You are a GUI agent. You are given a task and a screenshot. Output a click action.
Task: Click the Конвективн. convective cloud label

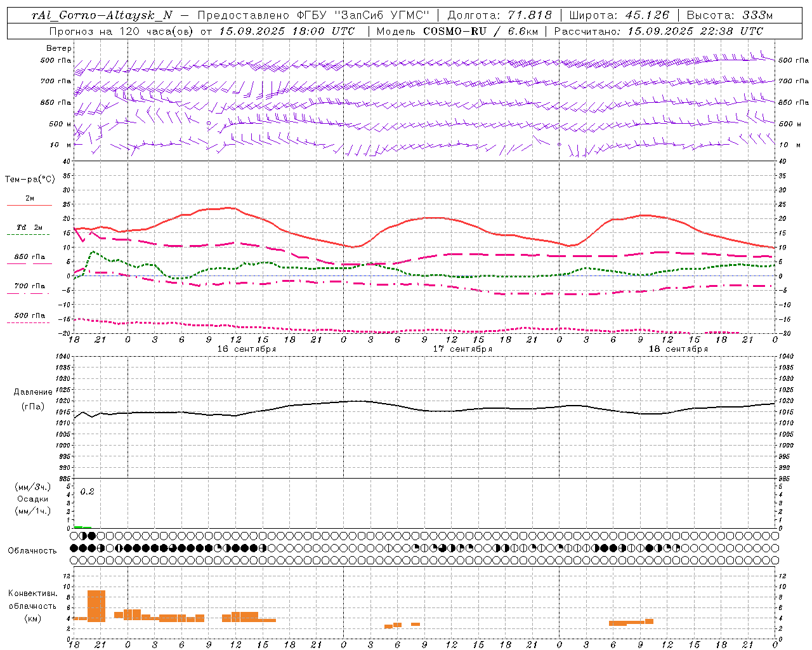pyautogui.click(x=33, y=594)
